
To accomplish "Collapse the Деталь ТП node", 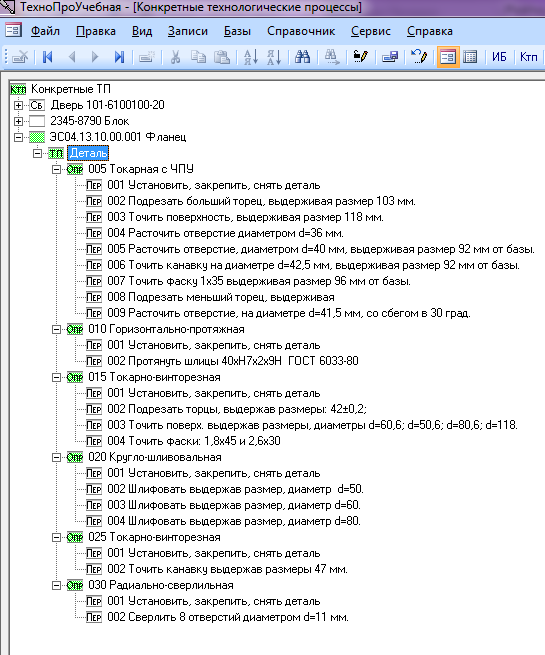I will coord(38,153).
